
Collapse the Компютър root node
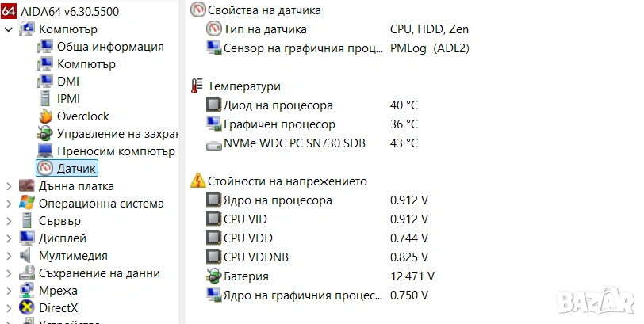point(9,29)
